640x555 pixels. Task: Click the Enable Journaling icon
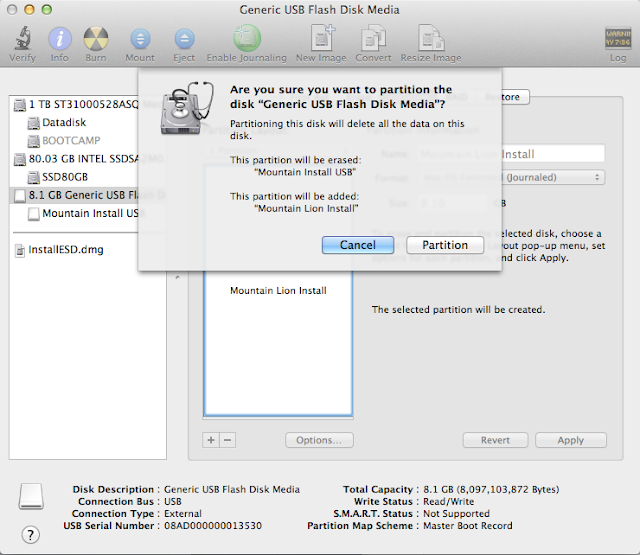coord(247,38)
